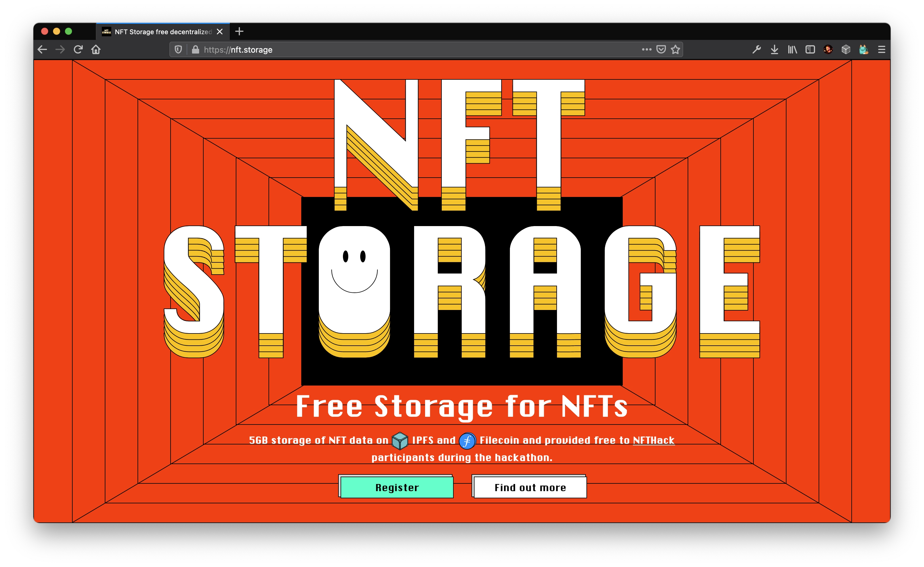The height and width of the screenshot is (567, 924).
Task: Show downloads panel
Action: (774, 49)
